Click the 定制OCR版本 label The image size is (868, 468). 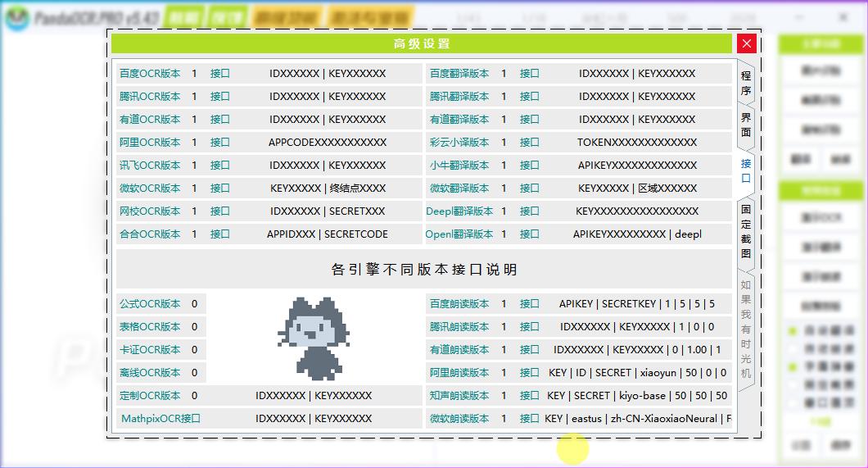(150, 395)
